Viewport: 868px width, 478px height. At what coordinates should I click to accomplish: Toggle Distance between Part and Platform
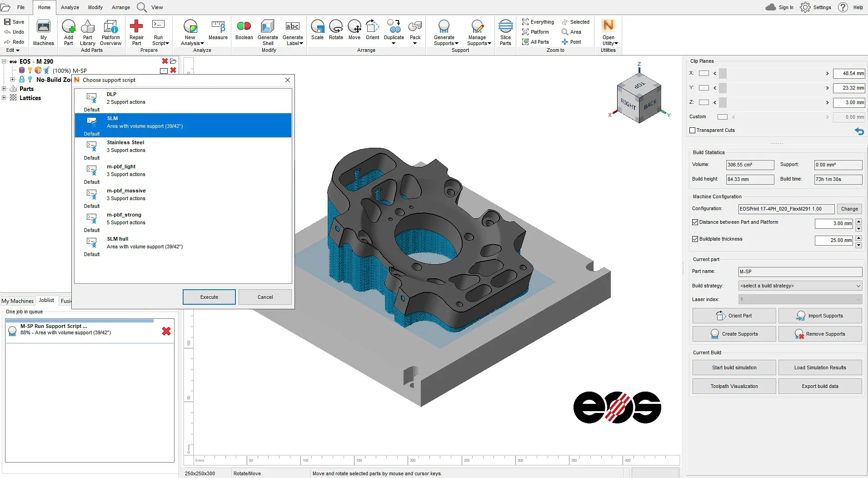pos(695,222)
